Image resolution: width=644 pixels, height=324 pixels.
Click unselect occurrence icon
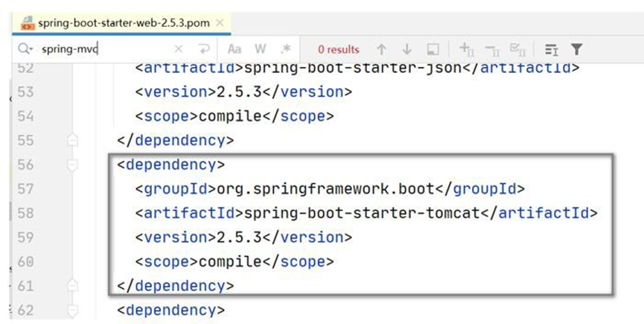(x=492, y=50)
